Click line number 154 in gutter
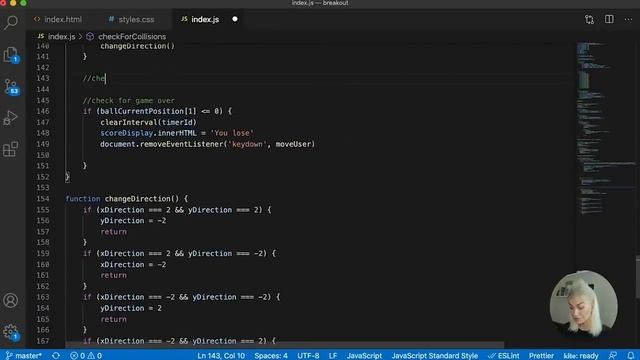This screenshot has height=360, width=640. (x=43, y=199)
